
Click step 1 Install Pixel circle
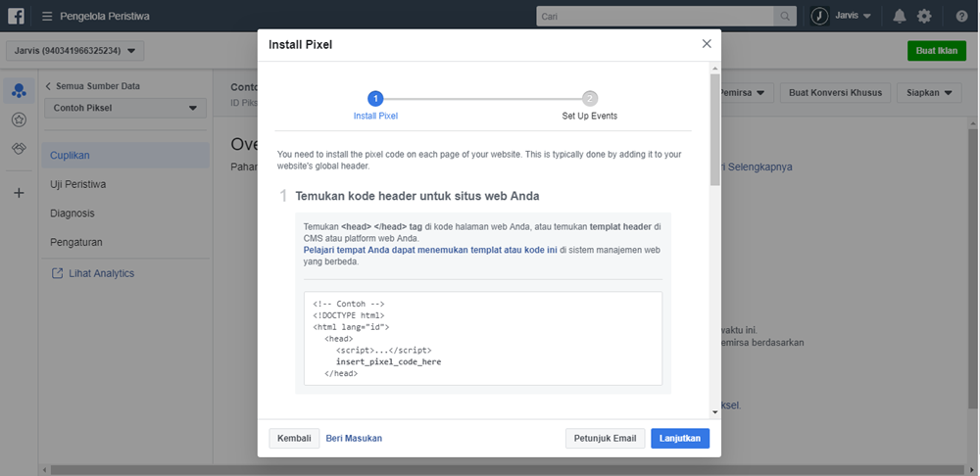pyautogui.click(x=375, y=99)
